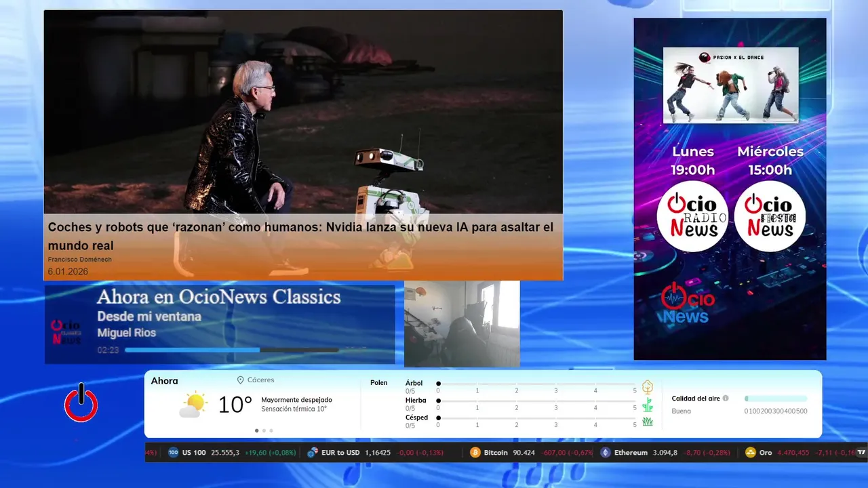Screen dimensions: 868x488
Task: Select the third weather carousel dot
Action: pos(271,430)
